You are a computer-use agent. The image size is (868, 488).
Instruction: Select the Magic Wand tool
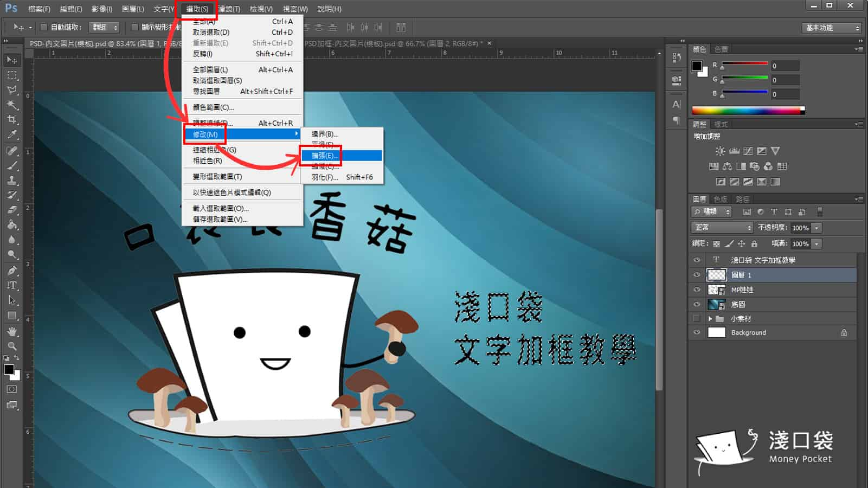[x=12, y=105]
